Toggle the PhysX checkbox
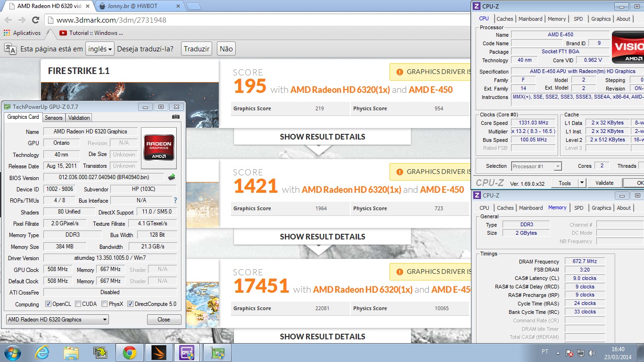 [x=105, y=304]
